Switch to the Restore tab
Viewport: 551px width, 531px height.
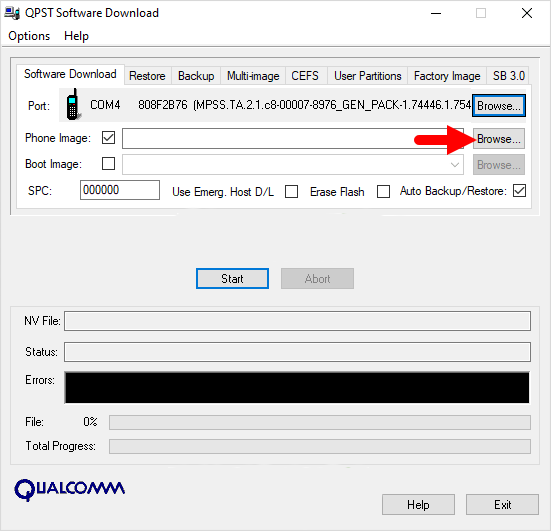[147, 76]
